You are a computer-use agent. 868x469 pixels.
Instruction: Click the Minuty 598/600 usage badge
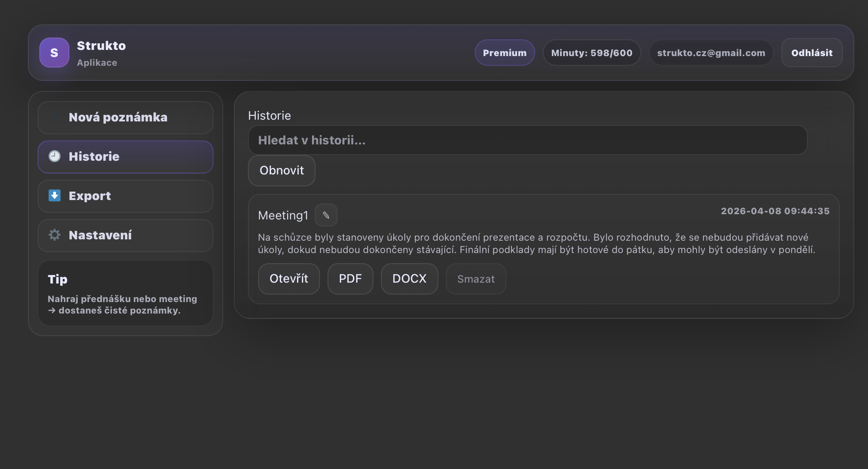point(591,53)
